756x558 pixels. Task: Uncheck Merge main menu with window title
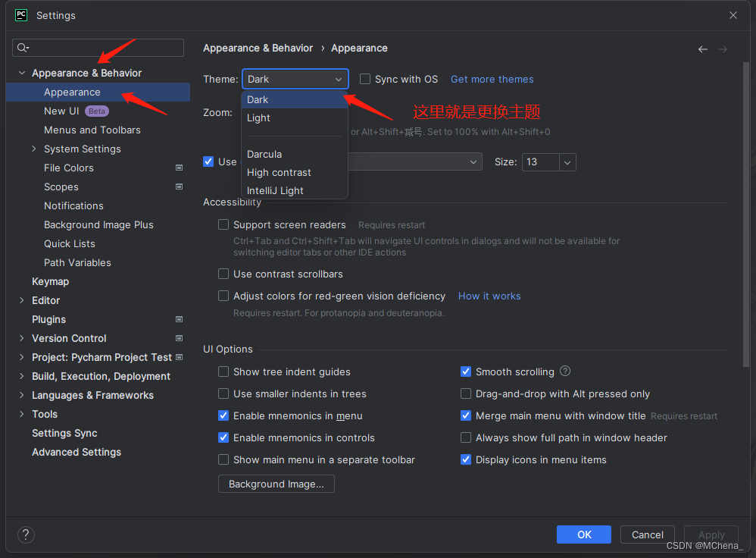pyautogui.click(x=466, y=415)
